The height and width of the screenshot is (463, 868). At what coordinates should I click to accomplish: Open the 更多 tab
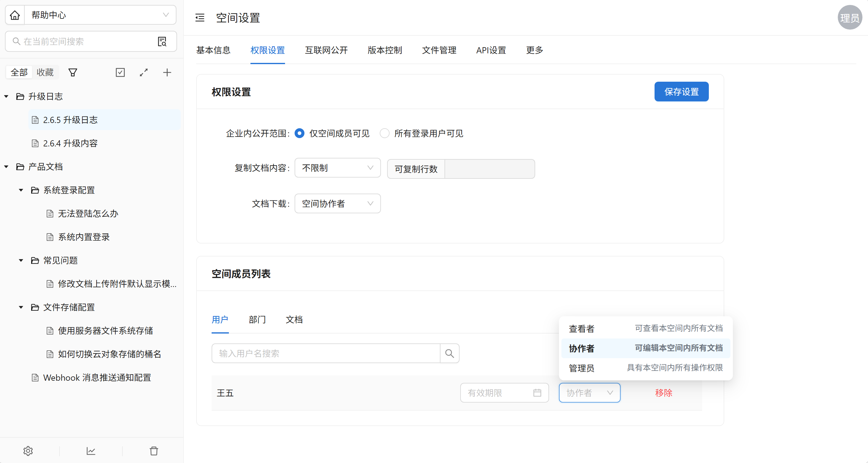tap(535, 50)
